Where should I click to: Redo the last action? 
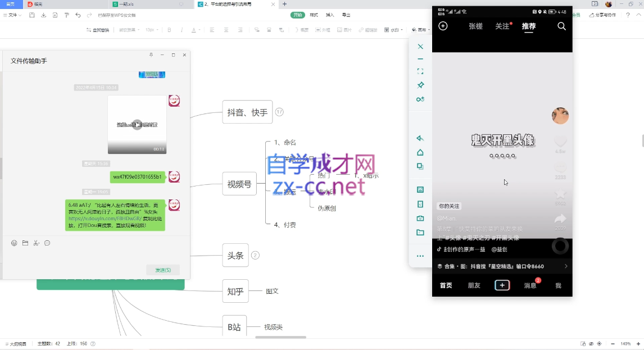point(89,15)
